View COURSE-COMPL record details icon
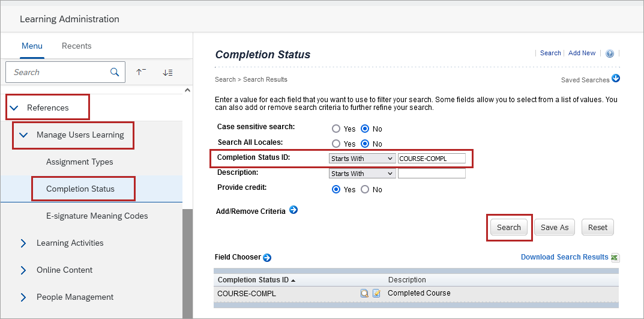The image size is (644, 319). (364, 294)
